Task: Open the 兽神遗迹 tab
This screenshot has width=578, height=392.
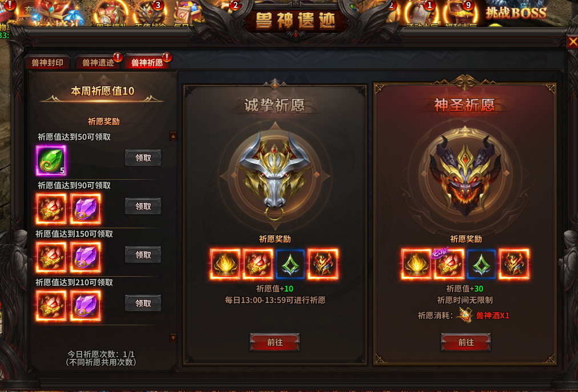Action: click(98, 63)
